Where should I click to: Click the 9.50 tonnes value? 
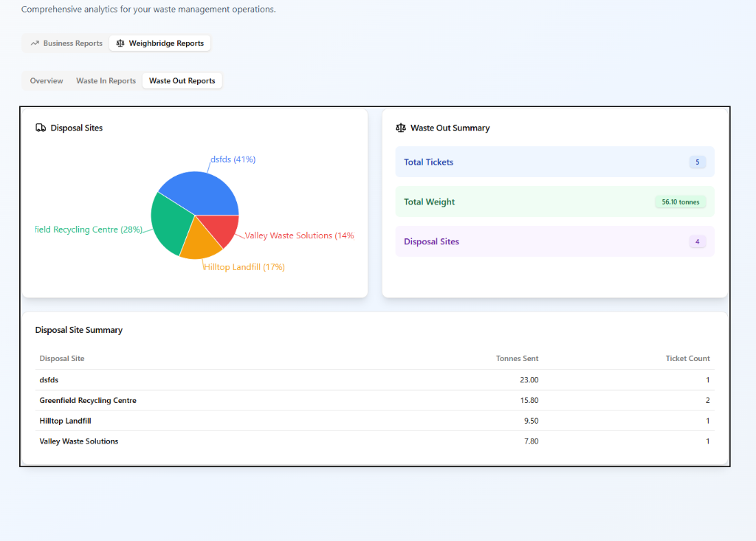[531, 421]
